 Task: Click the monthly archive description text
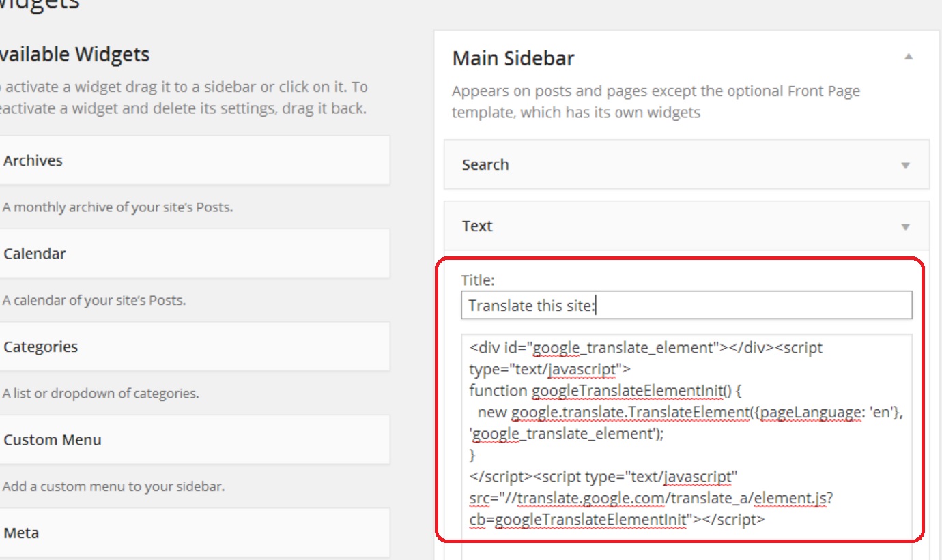pos(117,207)
